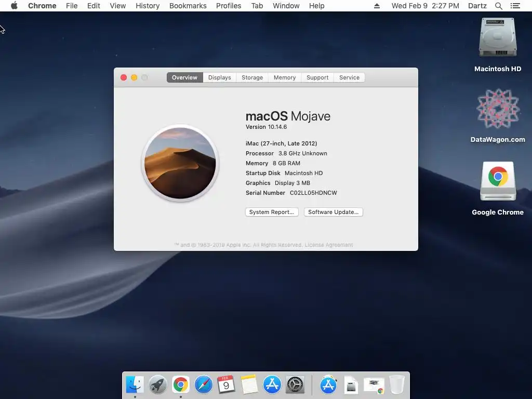
Task: Open Safari compass icon in Dock
Action: pos(204,385)
